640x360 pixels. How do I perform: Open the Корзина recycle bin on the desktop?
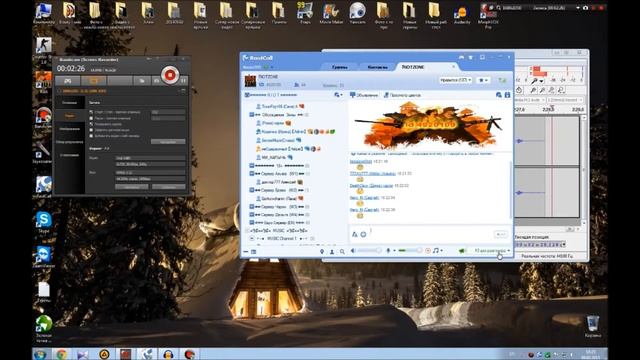click(593, 326)
